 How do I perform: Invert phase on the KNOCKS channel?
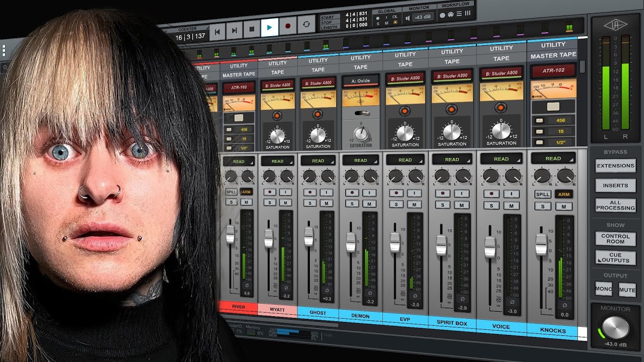tap(564, 305)
